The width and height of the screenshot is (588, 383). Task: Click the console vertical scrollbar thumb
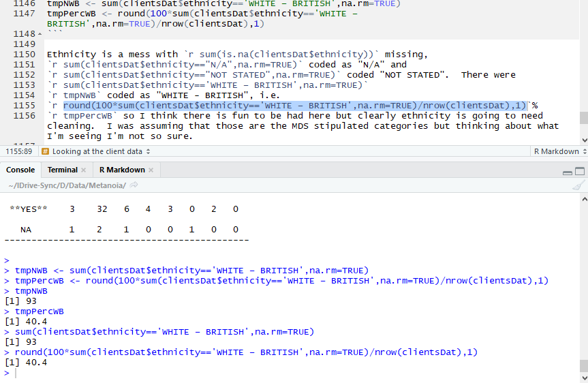click(x=584, y=366)
